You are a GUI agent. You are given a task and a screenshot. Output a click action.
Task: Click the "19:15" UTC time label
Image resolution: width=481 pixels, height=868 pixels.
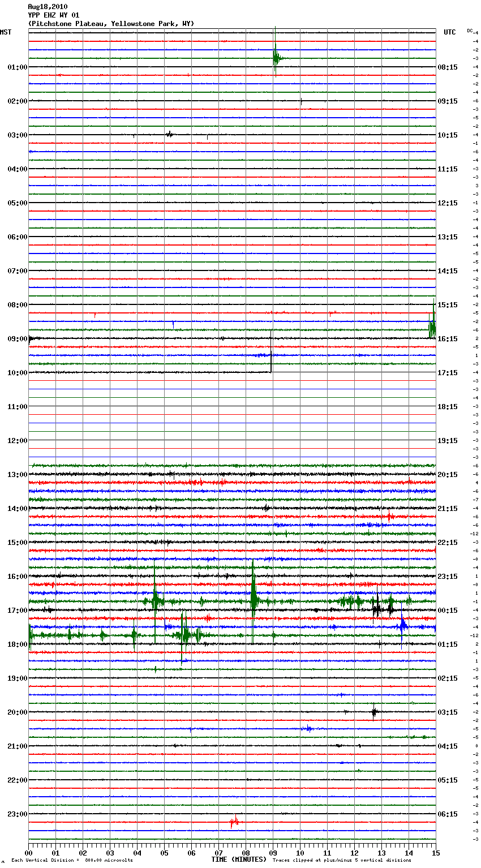[448, 441]
